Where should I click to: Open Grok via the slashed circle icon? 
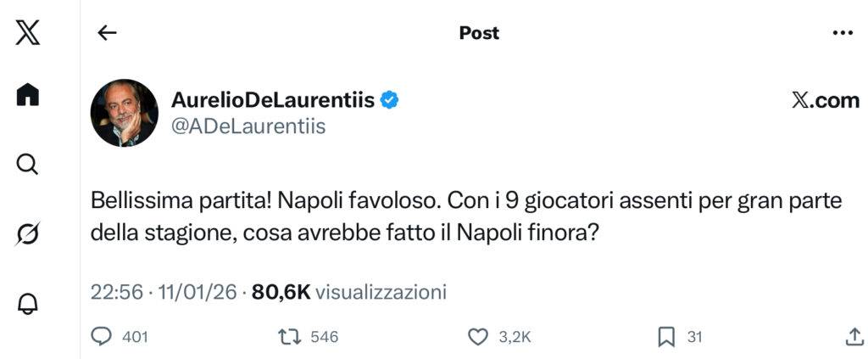point(28,234)
